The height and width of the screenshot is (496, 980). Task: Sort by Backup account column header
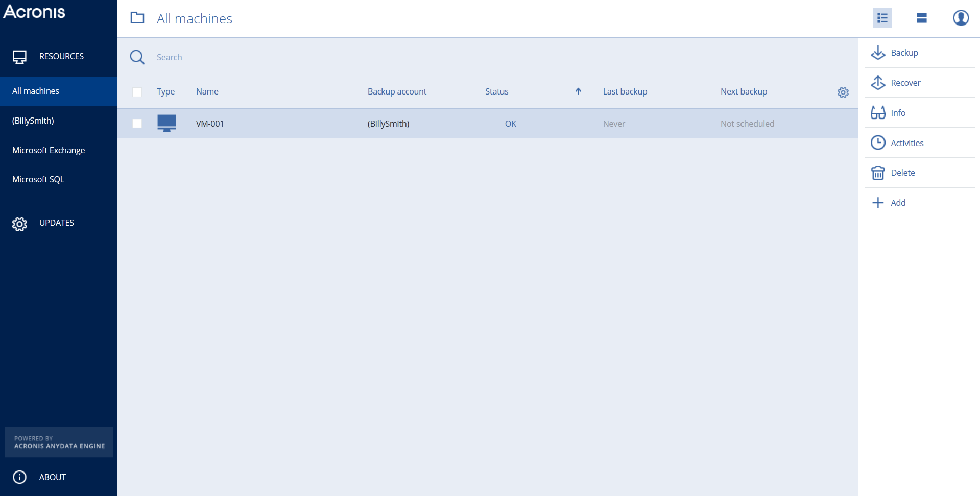click(x=397, y=91)
